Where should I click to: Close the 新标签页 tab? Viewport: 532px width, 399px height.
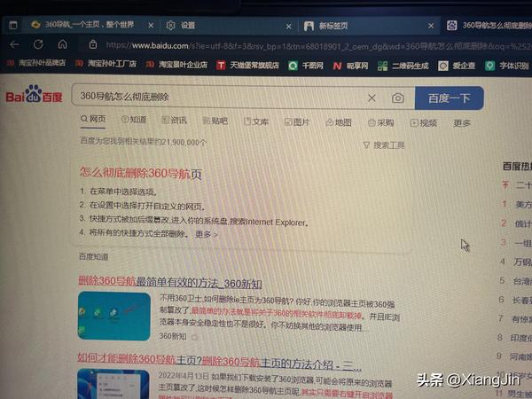(x=431, y=26)
